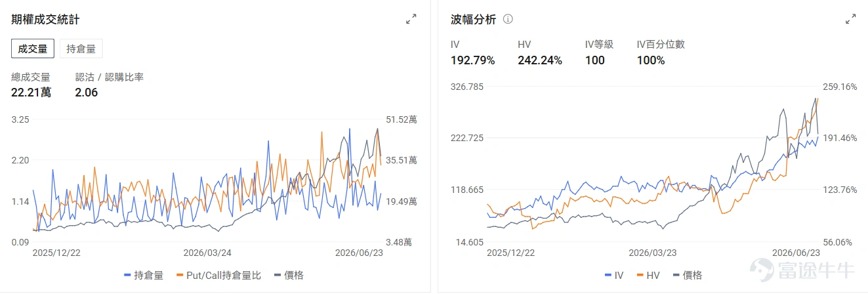
Task: Select the 成交量 tab
Action: (x=33, y=49)
